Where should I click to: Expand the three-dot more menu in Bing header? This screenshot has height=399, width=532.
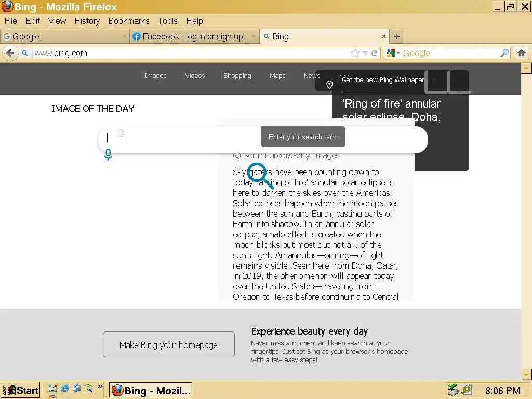[344, 75]
